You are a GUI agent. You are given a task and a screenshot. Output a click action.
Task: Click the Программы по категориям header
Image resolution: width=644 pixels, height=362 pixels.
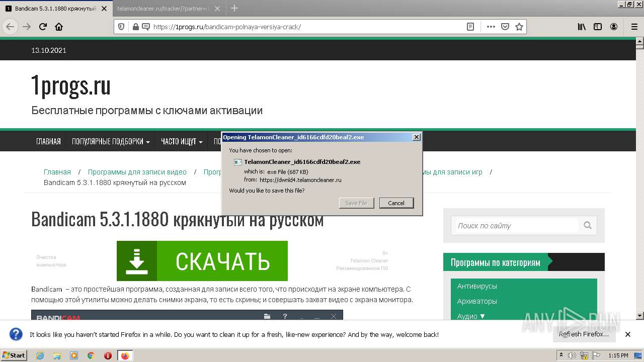pos(495,262)
